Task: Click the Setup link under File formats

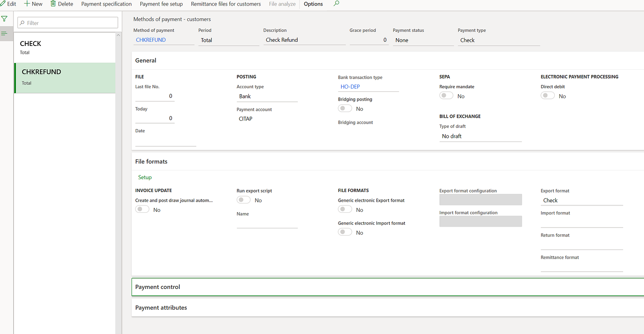Action: tap(144, 177)
